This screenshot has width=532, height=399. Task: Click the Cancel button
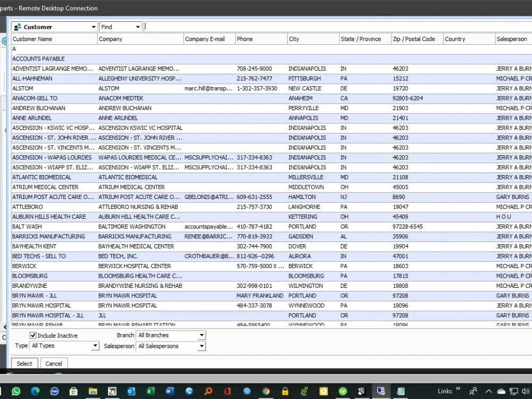tap(54, 363)
